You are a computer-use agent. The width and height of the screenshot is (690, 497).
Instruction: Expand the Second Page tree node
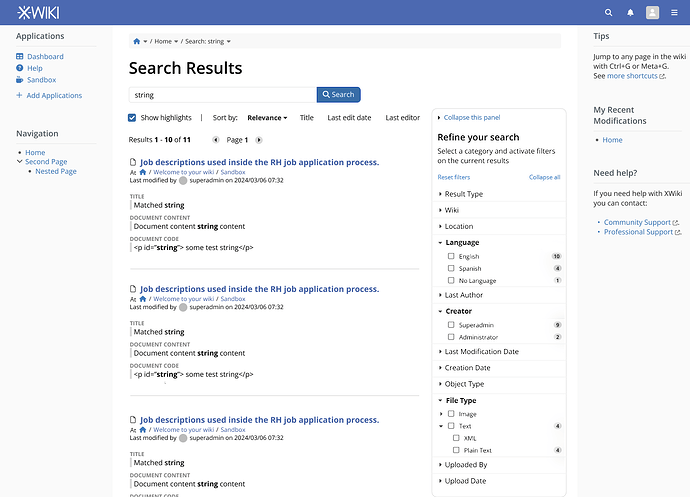19,162
